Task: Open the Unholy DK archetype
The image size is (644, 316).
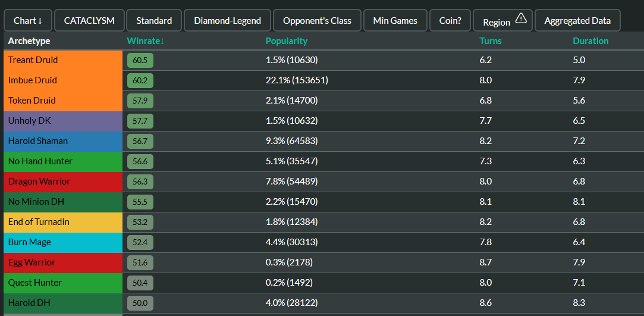Action: [63, 121]
